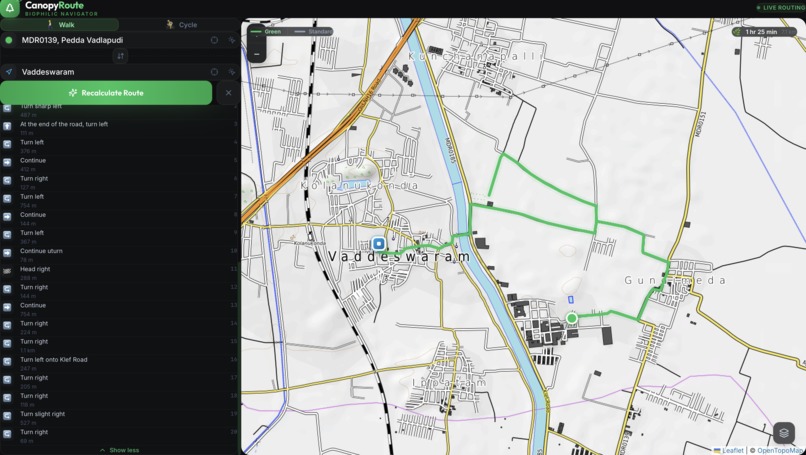The width and height of the screenshot is (806, 455).
Task: Click the 1 hr 25 min route summary badge
Action: coord(763,31)
